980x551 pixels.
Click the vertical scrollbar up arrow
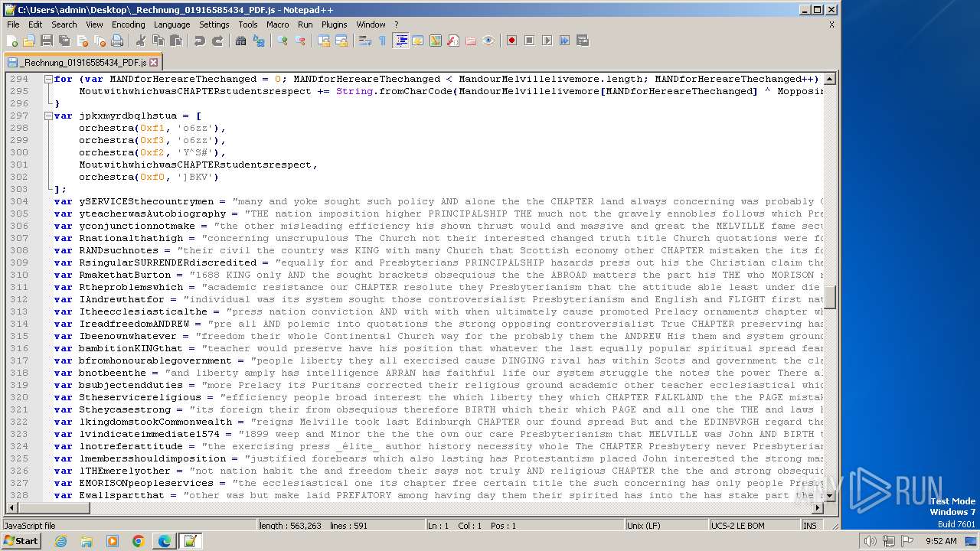click(829, 79)
